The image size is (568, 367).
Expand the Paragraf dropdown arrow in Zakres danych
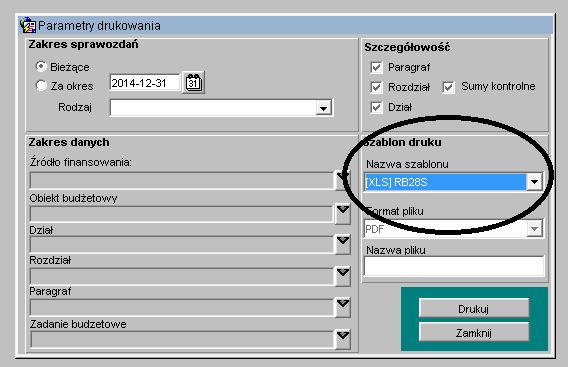343,307
